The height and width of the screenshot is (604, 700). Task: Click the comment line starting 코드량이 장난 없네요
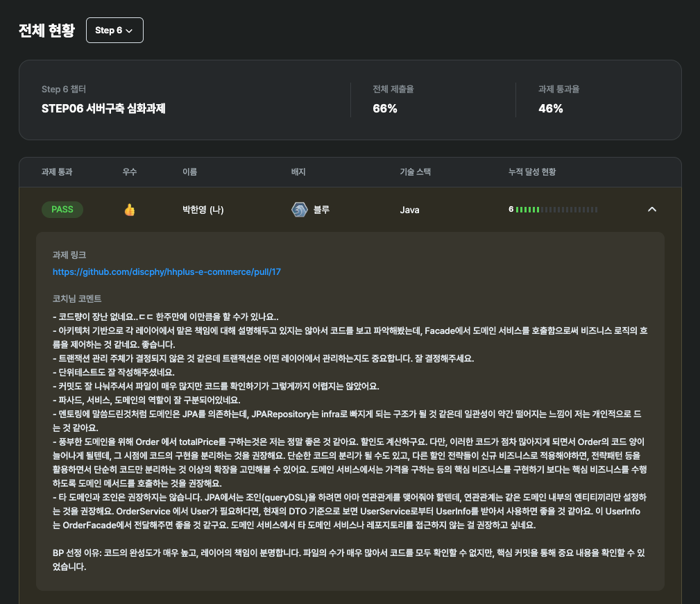[x=166, y=317]
